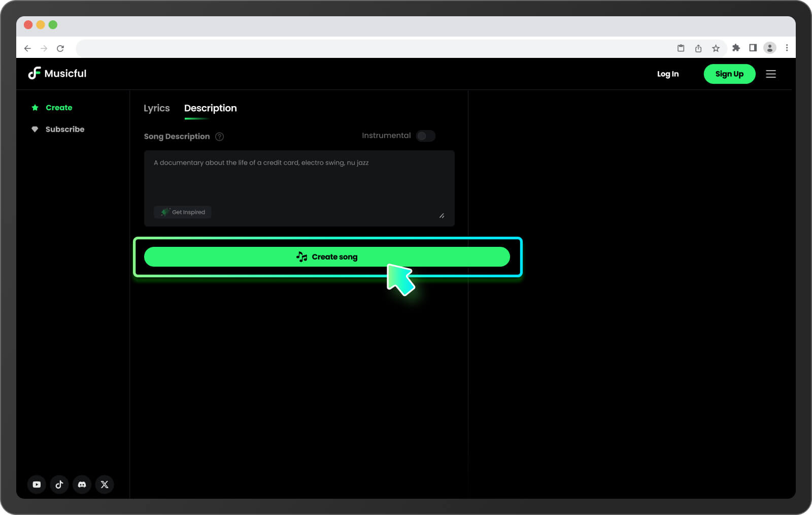
Task: Open the browser profile avatar icon
Action: pyautogui.click(x=770, y=48)
